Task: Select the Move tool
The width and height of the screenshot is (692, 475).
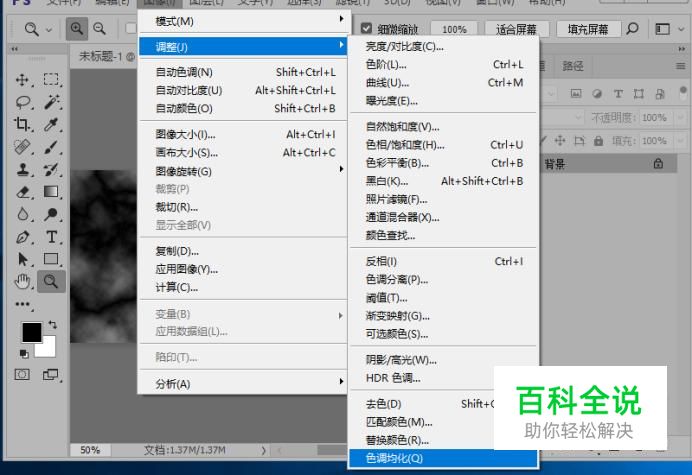Action: 22,80
